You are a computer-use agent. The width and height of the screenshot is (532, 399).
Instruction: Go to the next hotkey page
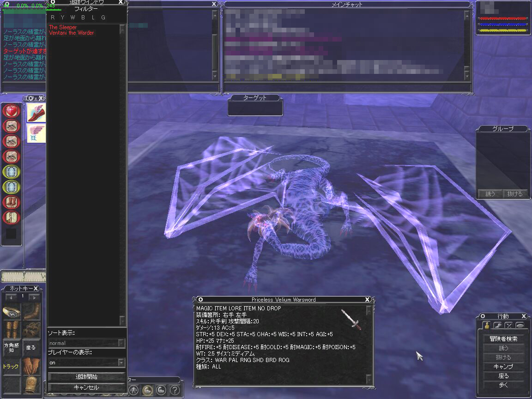coord(34,297)
